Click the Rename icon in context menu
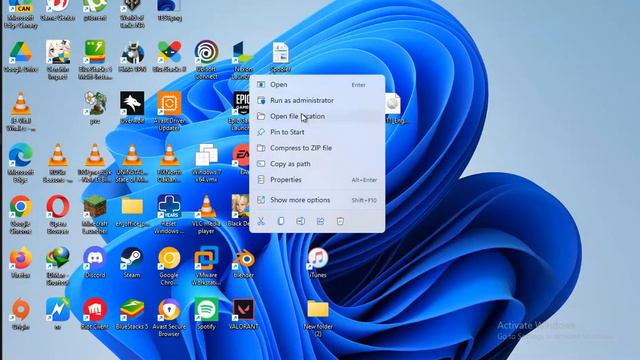This screenshot has width=640, height=360. [300, 221]
